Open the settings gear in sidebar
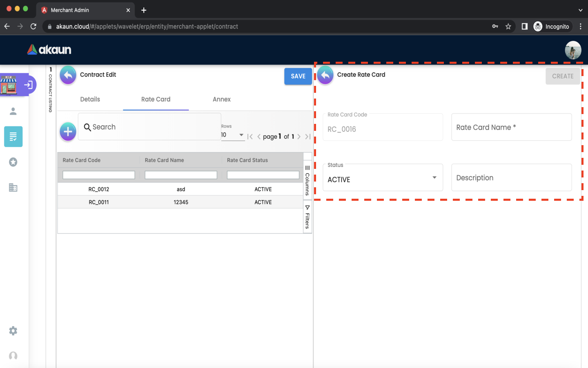This screenshot has height=368, width=588. (x=13, y=331)
